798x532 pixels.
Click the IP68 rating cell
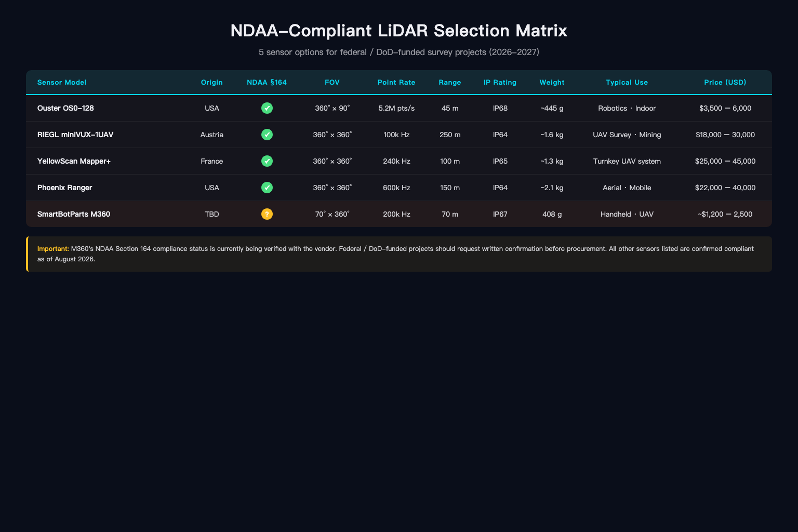point(500,108)
